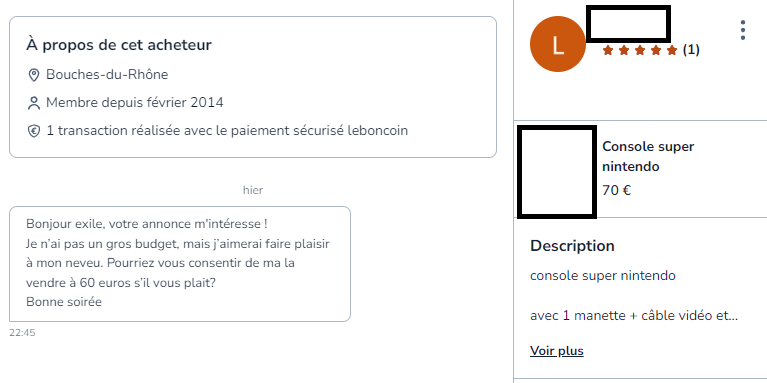Click the location pin icon
This screenshot has width=767, height=383.
33,75
